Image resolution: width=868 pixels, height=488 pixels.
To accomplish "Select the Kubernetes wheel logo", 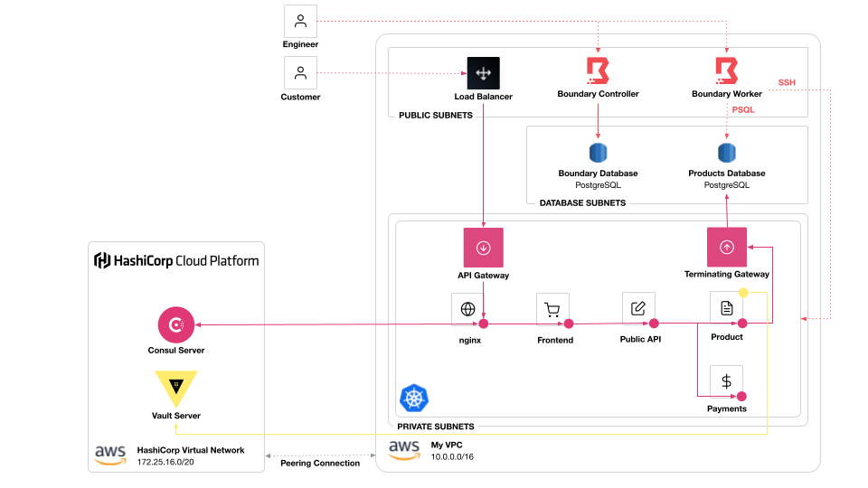I will point(414,398).
